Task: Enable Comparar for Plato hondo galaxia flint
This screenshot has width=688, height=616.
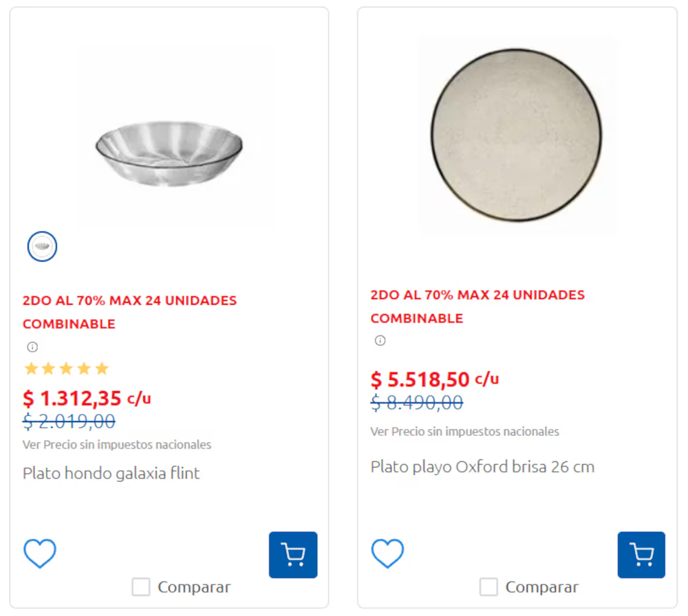Action: [140, 586]
